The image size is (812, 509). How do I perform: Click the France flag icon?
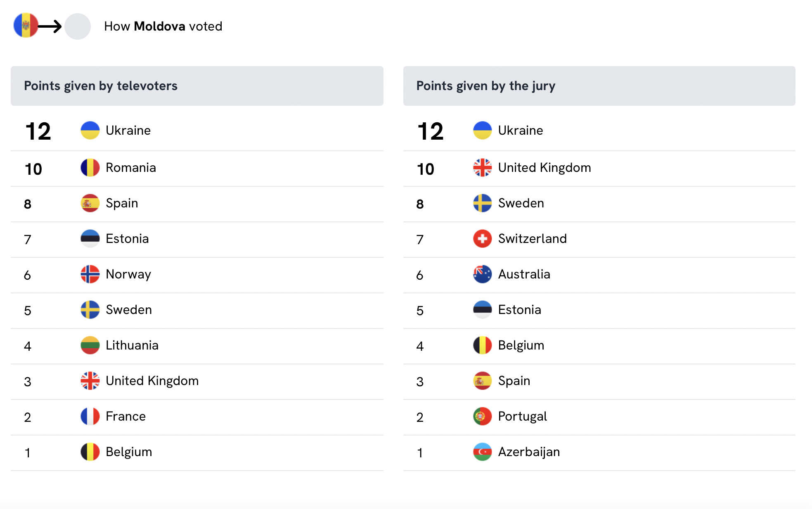click(x=90, y=416)
